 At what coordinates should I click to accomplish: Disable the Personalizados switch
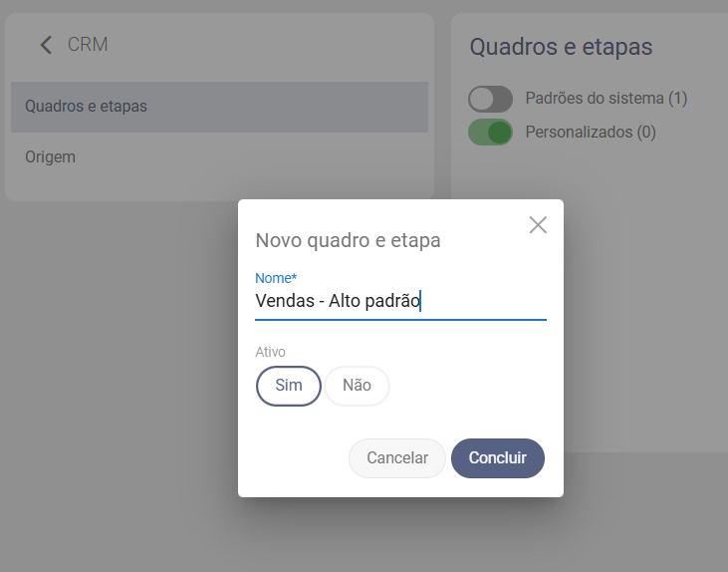coord(490,132)
